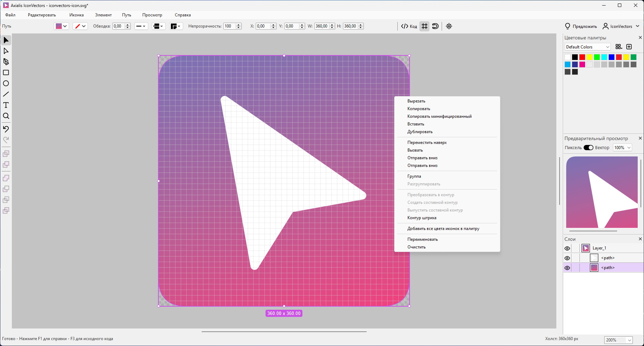Click the Layer_1 thumbnail icon

586,248
